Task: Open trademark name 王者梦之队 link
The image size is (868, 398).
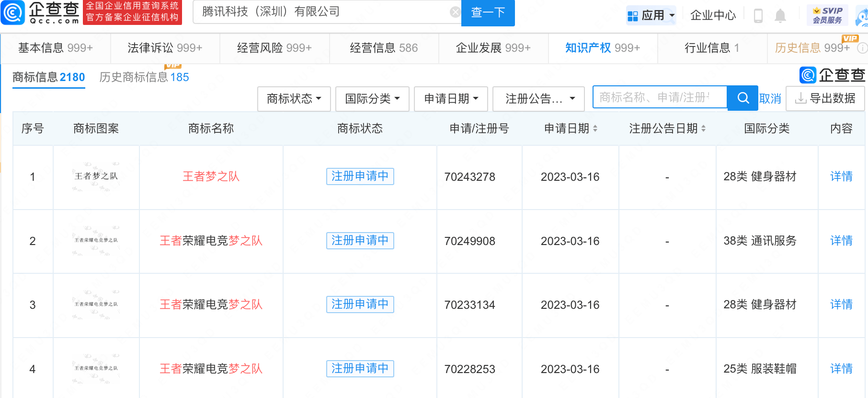Action: [211, 176]
